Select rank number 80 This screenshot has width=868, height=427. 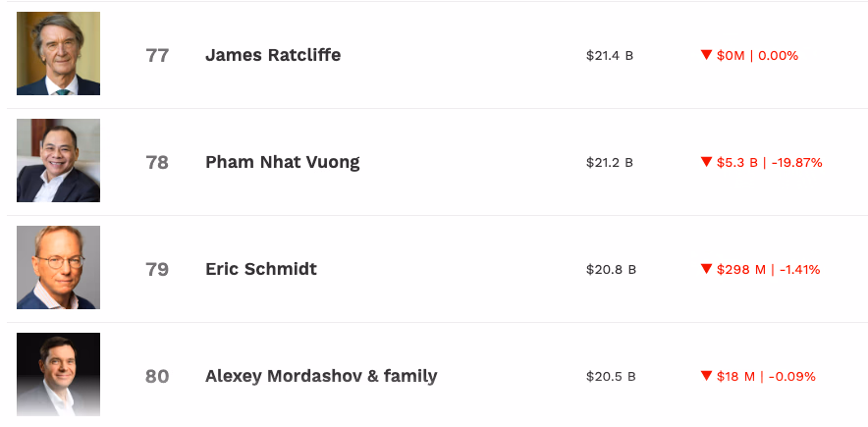point(157,376)
